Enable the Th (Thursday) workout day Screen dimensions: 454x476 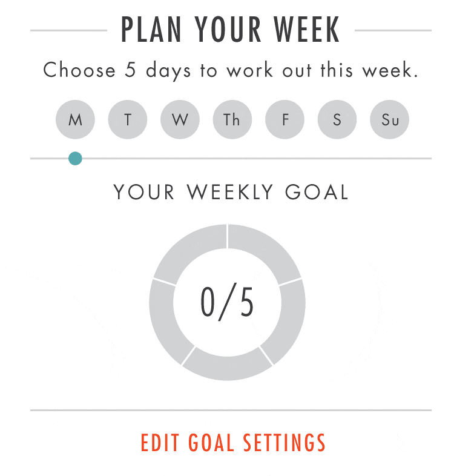pos(232,119)
